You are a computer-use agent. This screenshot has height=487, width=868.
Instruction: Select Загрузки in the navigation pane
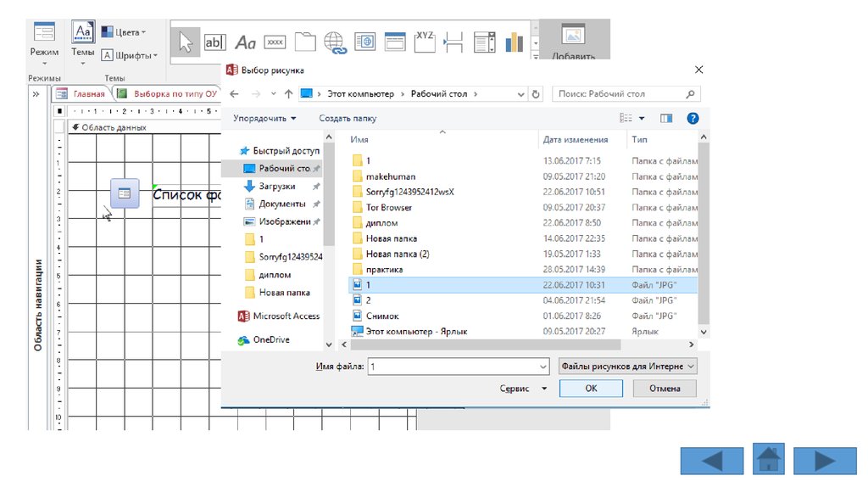coord(276,187)
